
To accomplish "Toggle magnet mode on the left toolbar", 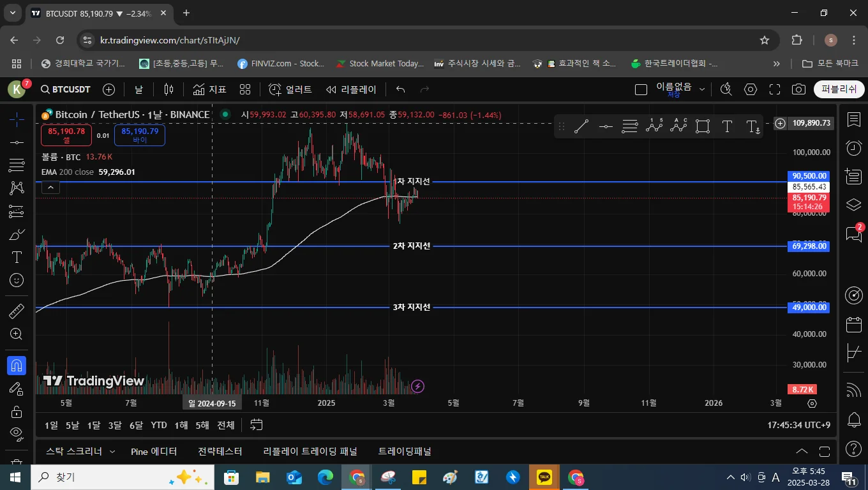I will click(17, 365).
